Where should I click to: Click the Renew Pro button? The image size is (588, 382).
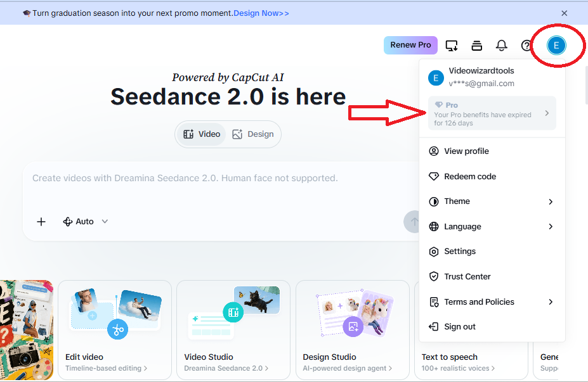point(410,46)
